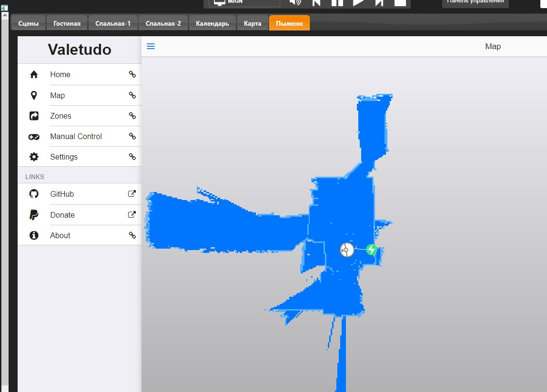Screen dimensions: 547x392
Task: Open the Settings menu entry
Action: (80, 157)
